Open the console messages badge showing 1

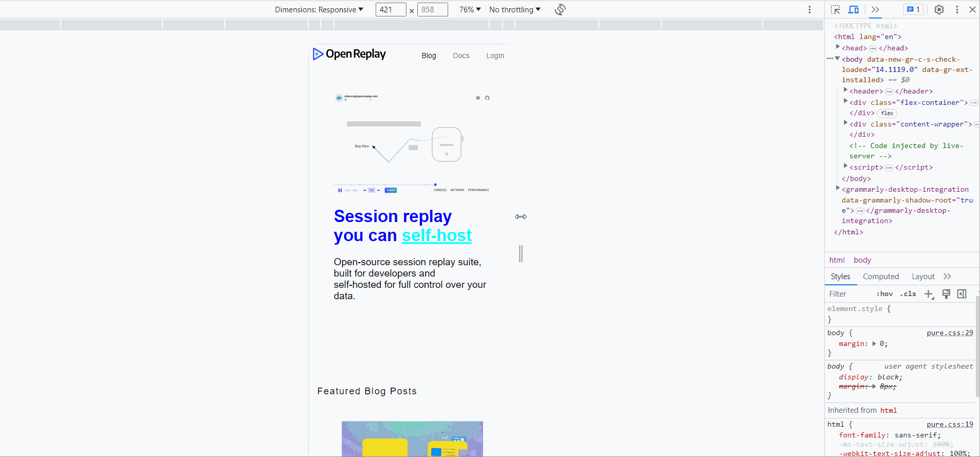coord(914,10)
